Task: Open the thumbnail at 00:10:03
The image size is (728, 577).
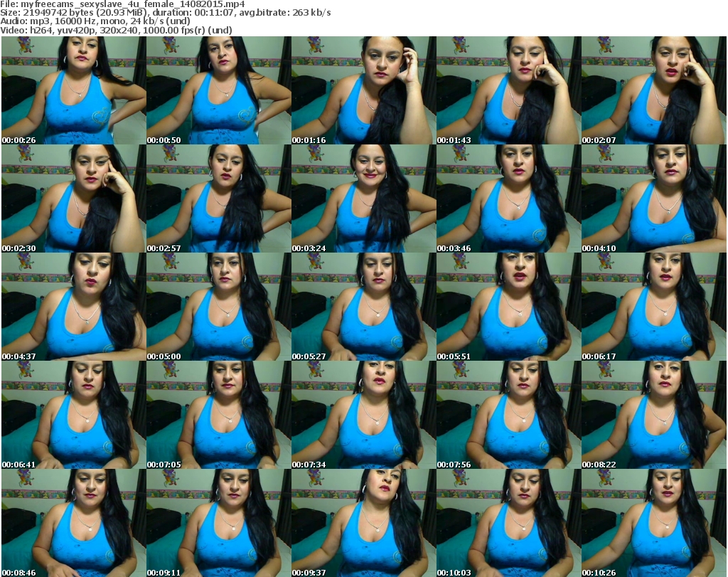Action: 509,523
